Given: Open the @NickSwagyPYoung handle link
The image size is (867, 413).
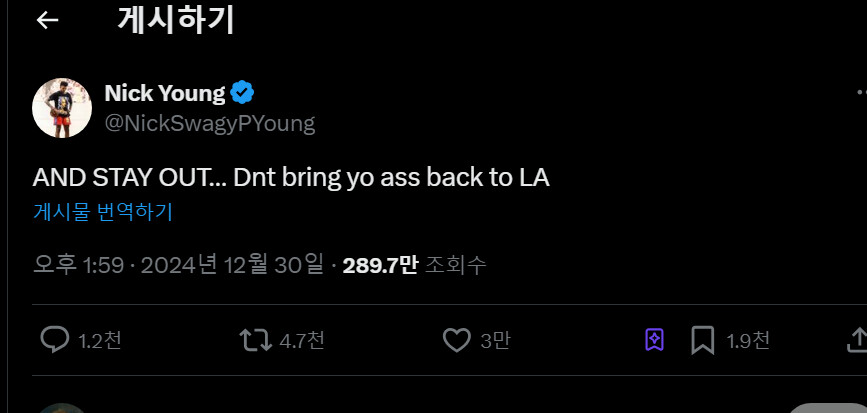Looking at the screenshot, I should (x=209, y=123).
